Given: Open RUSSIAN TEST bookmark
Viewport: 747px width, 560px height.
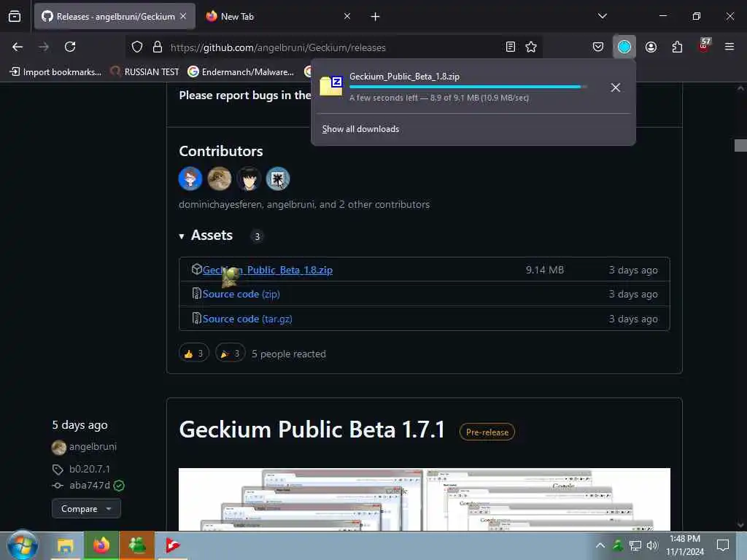Looking at the screenshot, I should (145, 72).
